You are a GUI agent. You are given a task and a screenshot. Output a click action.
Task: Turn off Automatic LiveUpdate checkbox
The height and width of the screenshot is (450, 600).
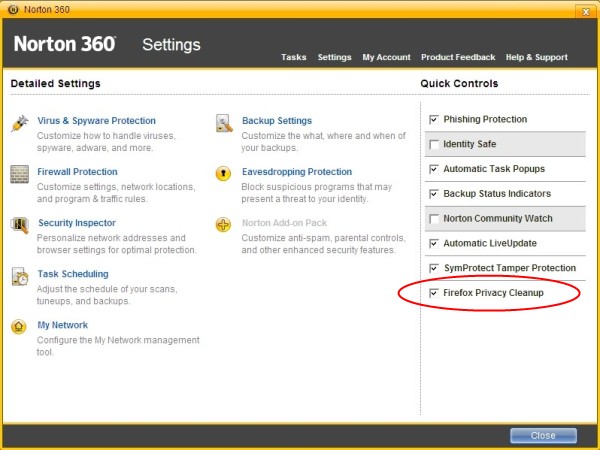[434, 243]
